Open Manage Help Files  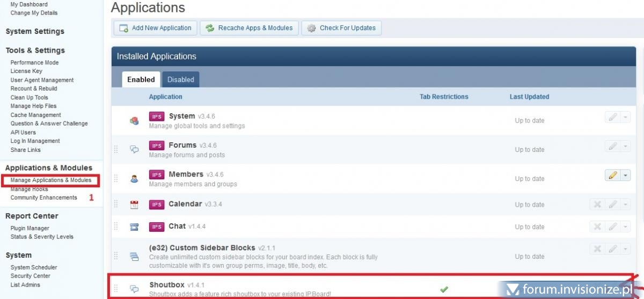[33, 106]
